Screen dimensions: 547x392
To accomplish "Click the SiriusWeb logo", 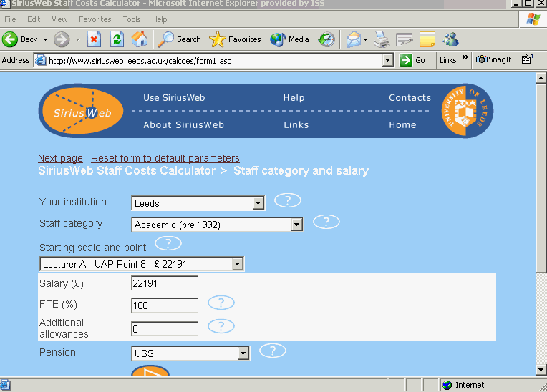I will [80, 111].
